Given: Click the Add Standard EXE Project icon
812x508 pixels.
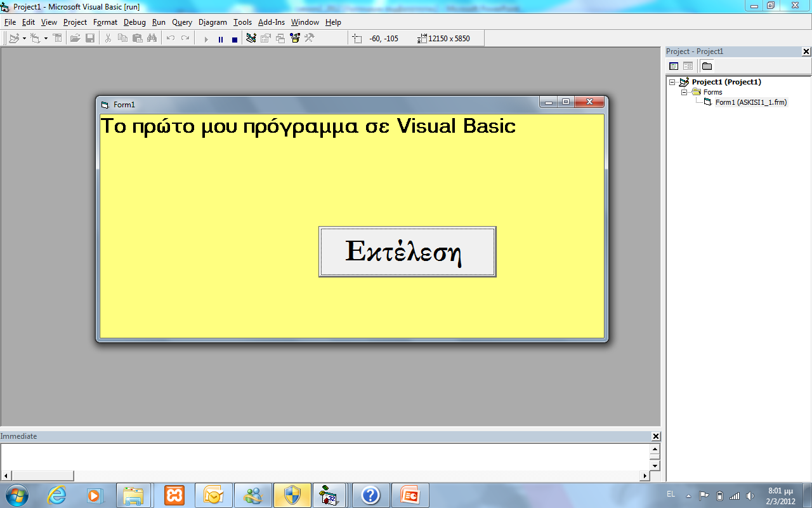Looking at the screenshot, I should [14, 38].
